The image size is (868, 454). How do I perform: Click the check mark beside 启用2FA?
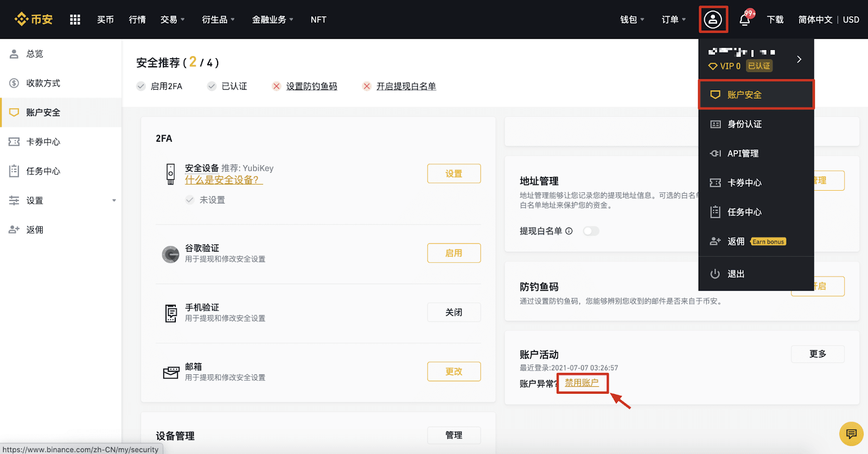point(141,86)
